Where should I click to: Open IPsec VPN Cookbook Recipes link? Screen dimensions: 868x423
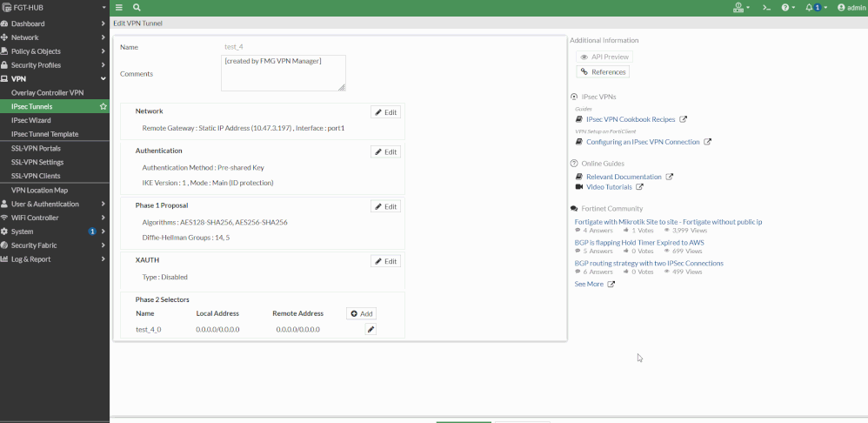click(x=631, y=119)
